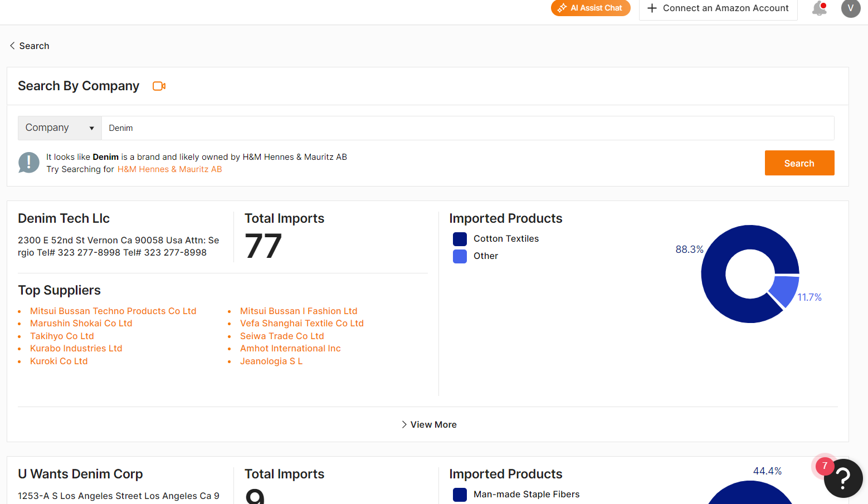Click the Cotton Textiles legend color swatch

(x=460, y=239)
